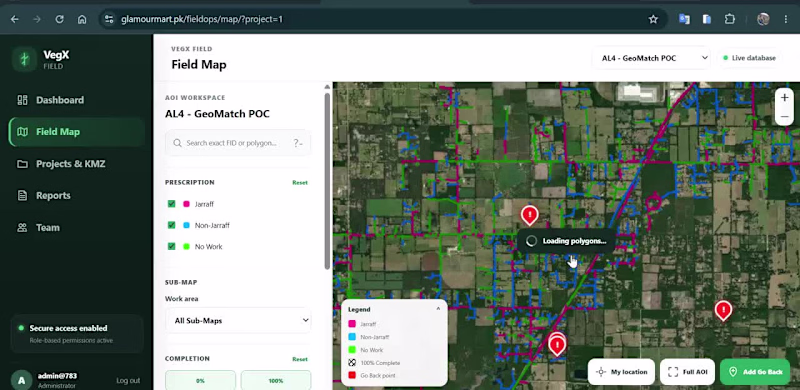Reset the Prescription filters
Image resolution: width=800 pixels, height=390 pixels.
click(300, 182)
